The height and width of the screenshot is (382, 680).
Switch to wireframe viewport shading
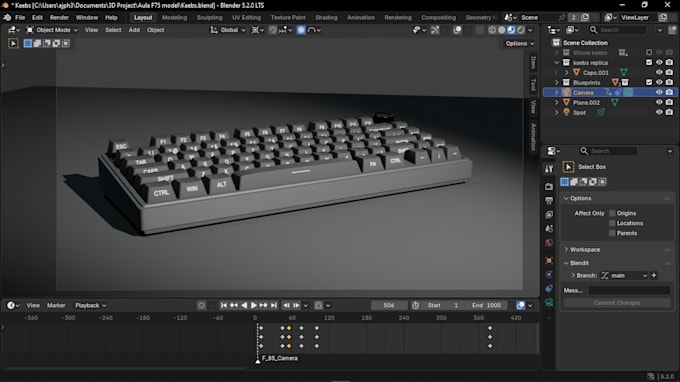pos(492,30)
